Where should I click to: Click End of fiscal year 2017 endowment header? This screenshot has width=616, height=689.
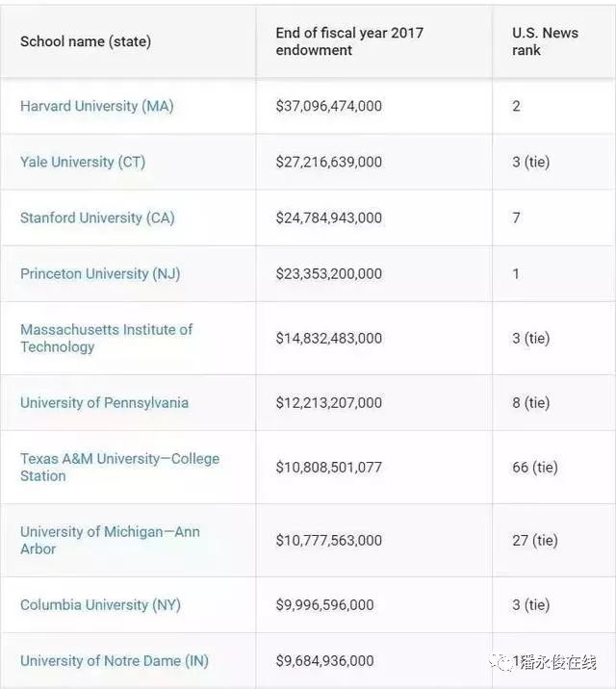click(x=349, y=41)
